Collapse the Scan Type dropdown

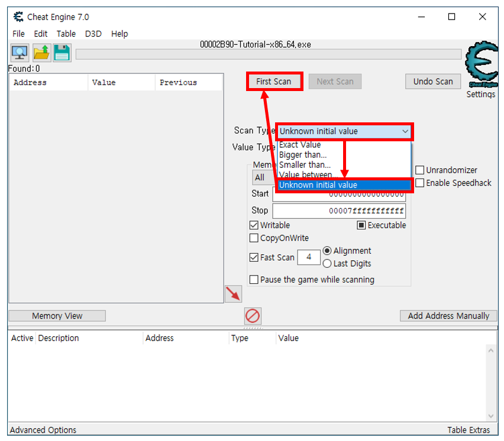point(405,131)
